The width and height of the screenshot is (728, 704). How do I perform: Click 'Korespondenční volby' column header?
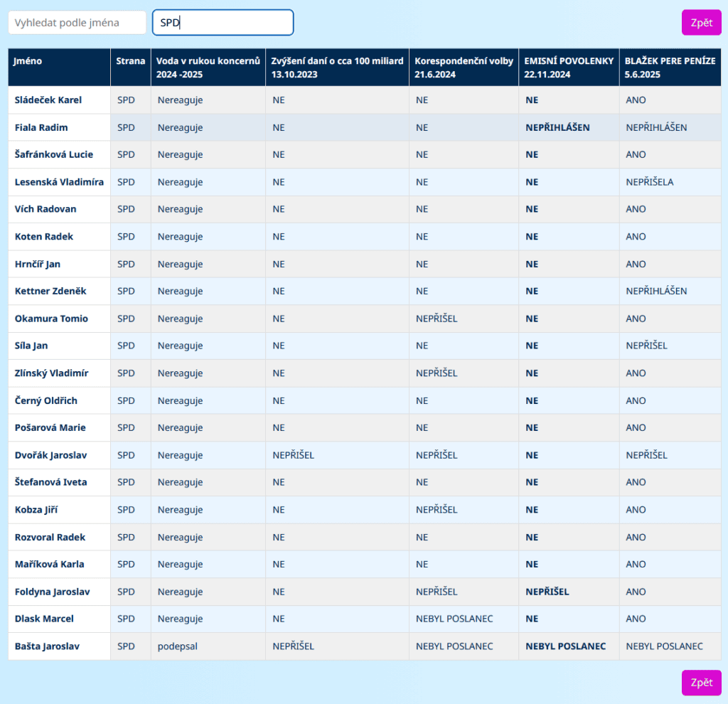[464, 67]
